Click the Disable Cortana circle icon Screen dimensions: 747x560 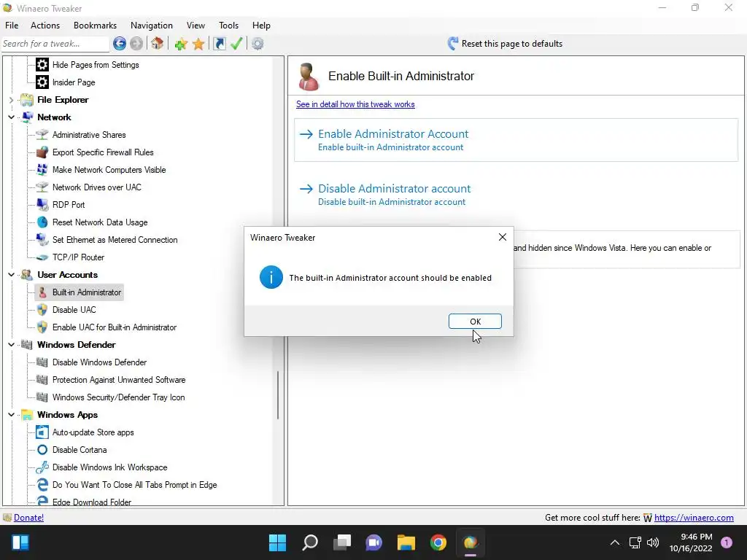pos(42,450)
